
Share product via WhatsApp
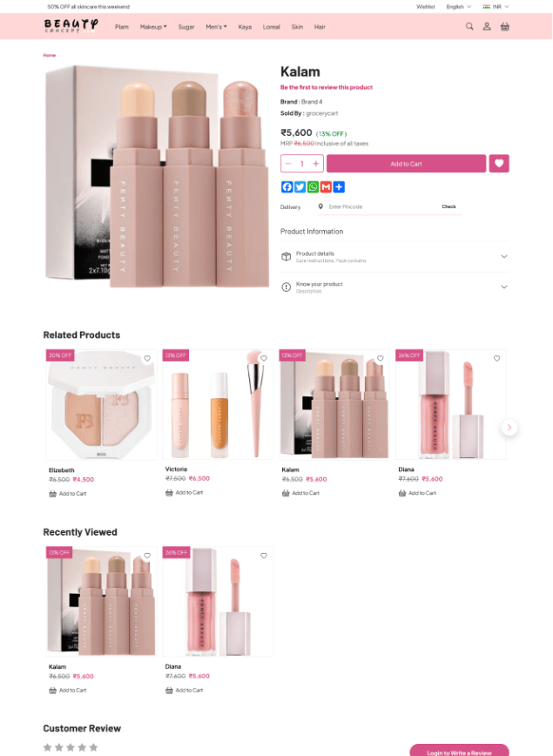pos(313,187)
